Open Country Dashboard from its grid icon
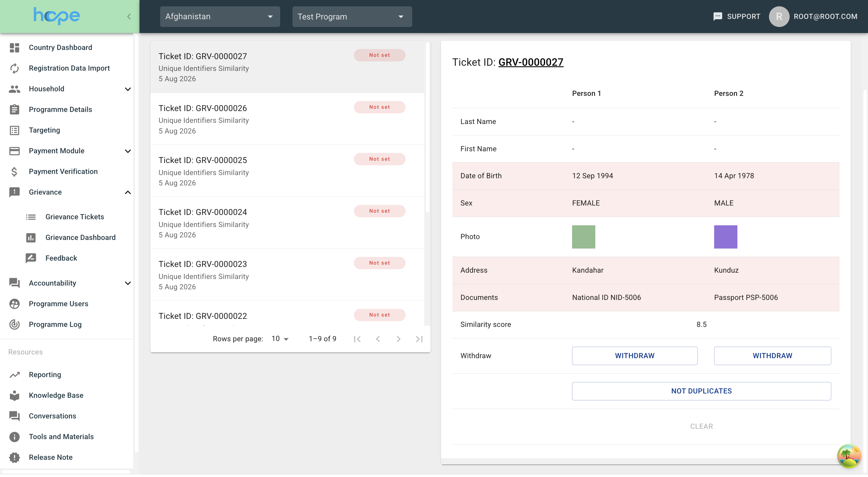 tap(14, 47)
